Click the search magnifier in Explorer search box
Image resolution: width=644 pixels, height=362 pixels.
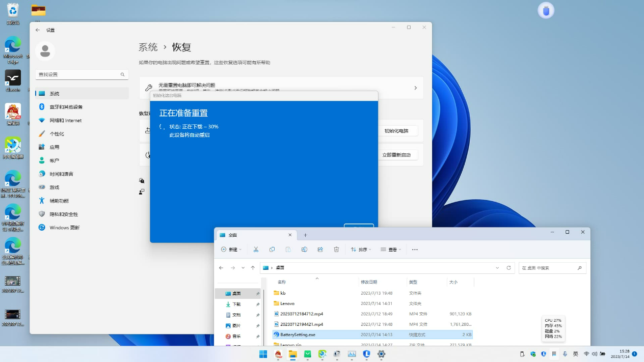pos(580,268)
